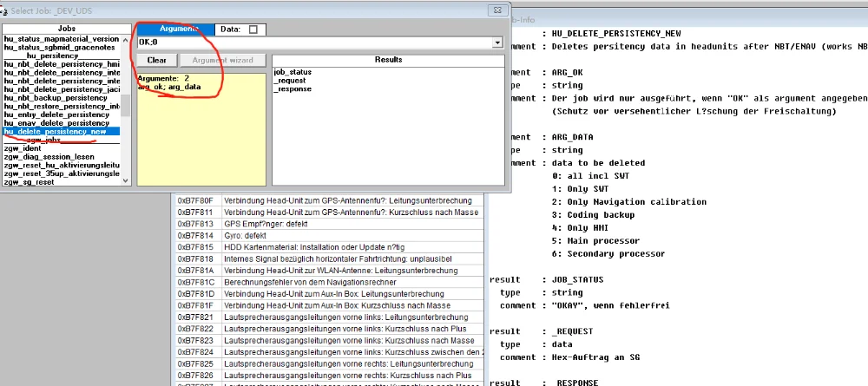Click '5: Main processor' option text

595,240
